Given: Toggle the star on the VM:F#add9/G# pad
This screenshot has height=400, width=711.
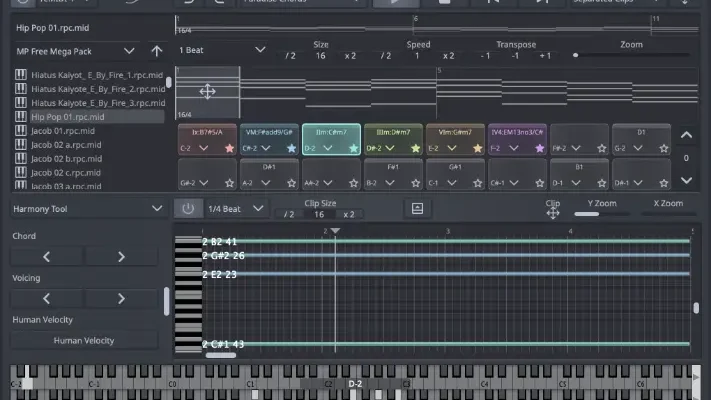Looking at the screenshot, I should tap(291, 148).
